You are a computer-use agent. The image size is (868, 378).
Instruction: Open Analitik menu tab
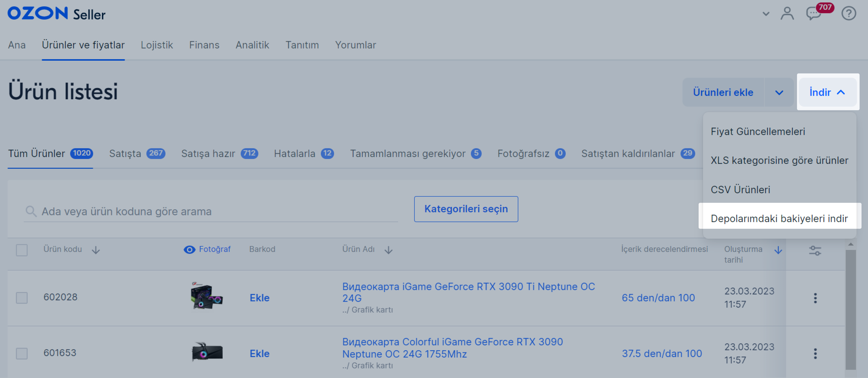(252, 45)
